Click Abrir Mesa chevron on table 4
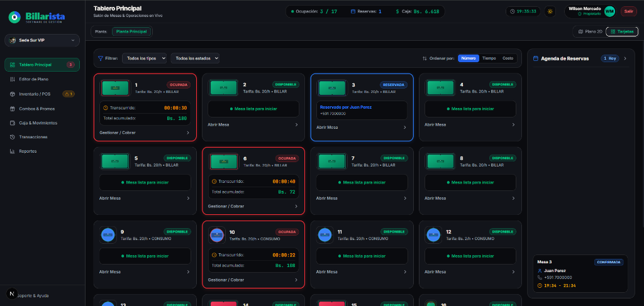This screenshot has width=644, height=306. point(513,124)
